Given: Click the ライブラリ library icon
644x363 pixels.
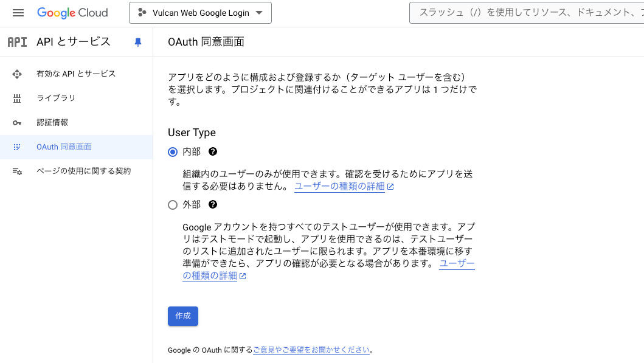Looking at the screenshot, I should [17, 98].
